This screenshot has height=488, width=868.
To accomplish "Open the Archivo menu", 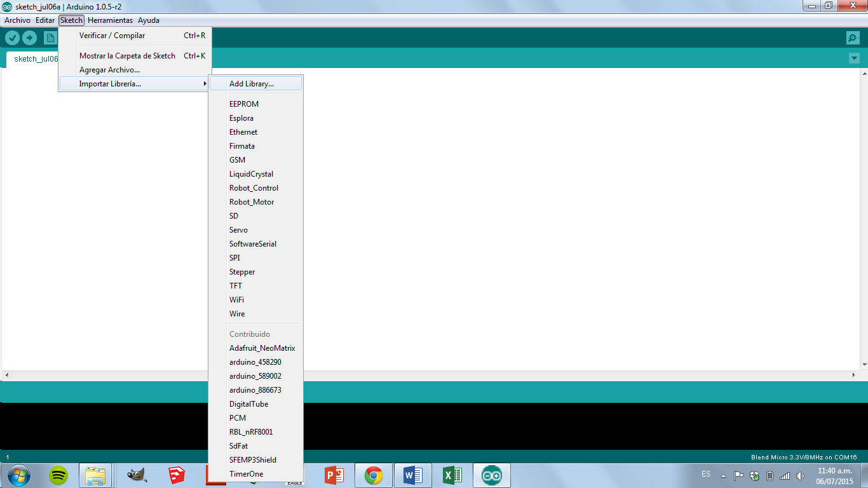I will click(x=17, y=20).
